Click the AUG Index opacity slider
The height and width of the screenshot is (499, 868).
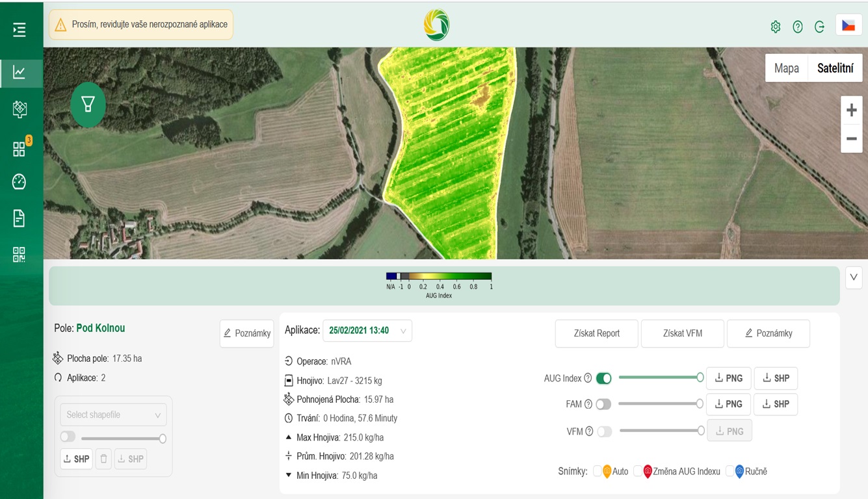pos(659,377)
